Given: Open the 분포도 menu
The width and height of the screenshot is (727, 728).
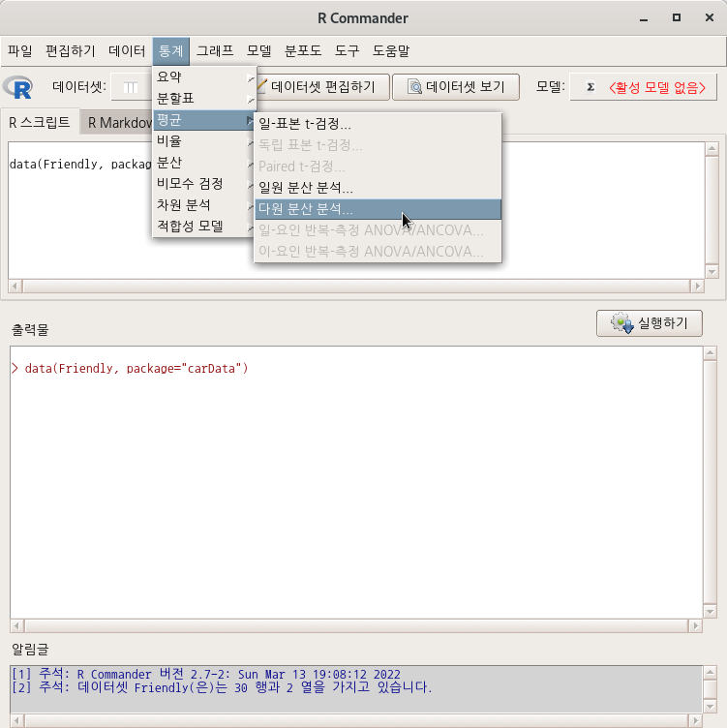Looking at the screenshot, I should tap(303, 50).
